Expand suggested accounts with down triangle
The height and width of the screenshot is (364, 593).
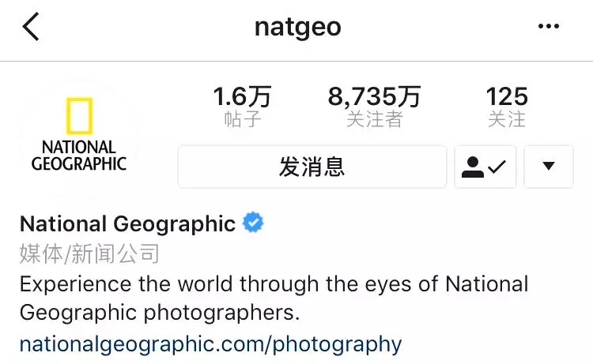[x=549, y=167]
